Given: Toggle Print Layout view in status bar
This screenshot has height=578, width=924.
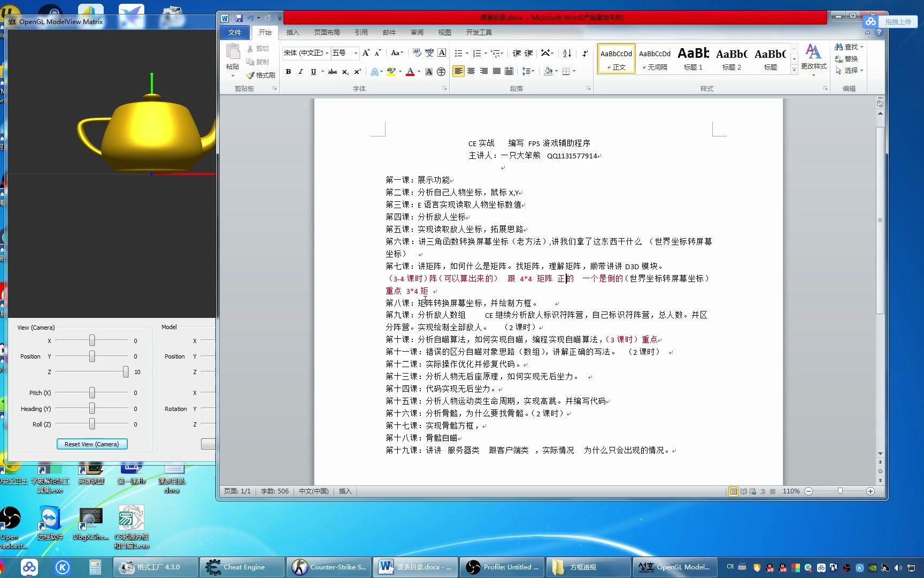Looking at the screenshot, I should pos(734,491).
